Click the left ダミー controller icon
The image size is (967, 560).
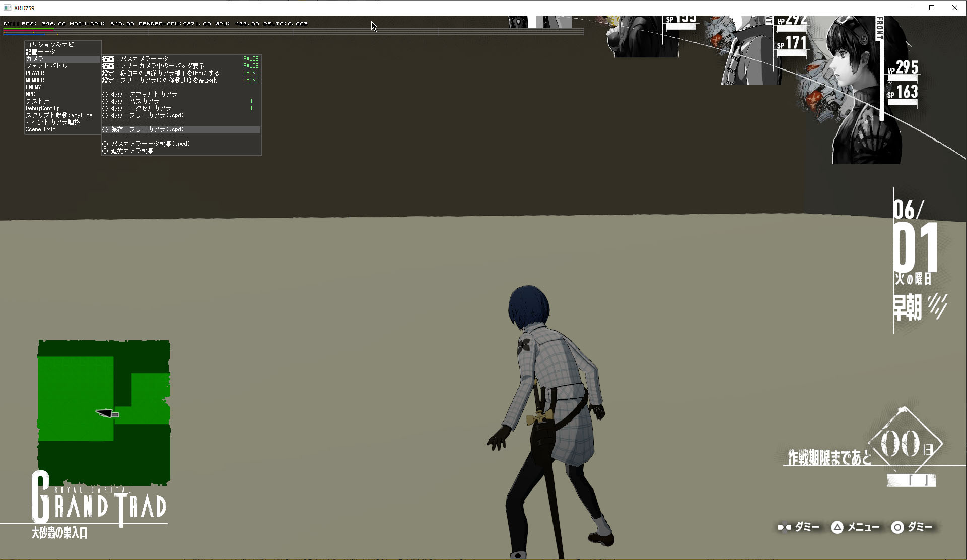pyautogui.click(x=784, y=527)
